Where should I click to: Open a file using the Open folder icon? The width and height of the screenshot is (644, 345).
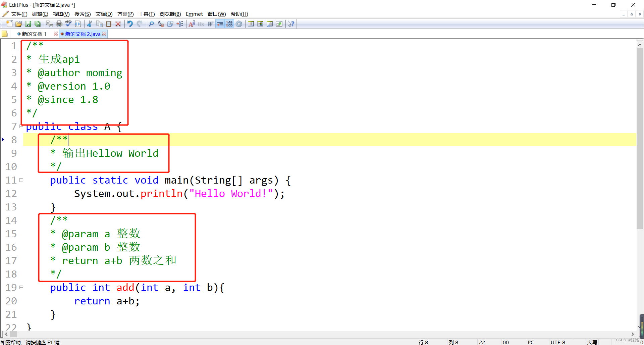tap(19, 24)
